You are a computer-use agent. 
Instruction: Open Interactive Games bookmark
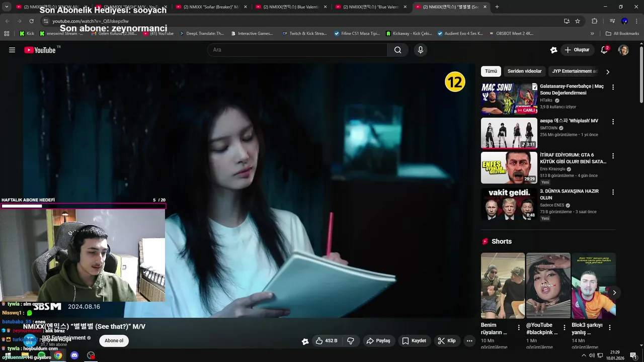click(252, 34)
